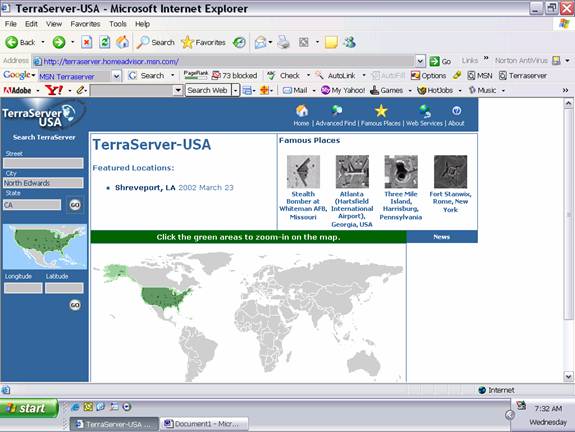Click the Back navigation button
575x432 pixels.
click(x=20, y=43)
